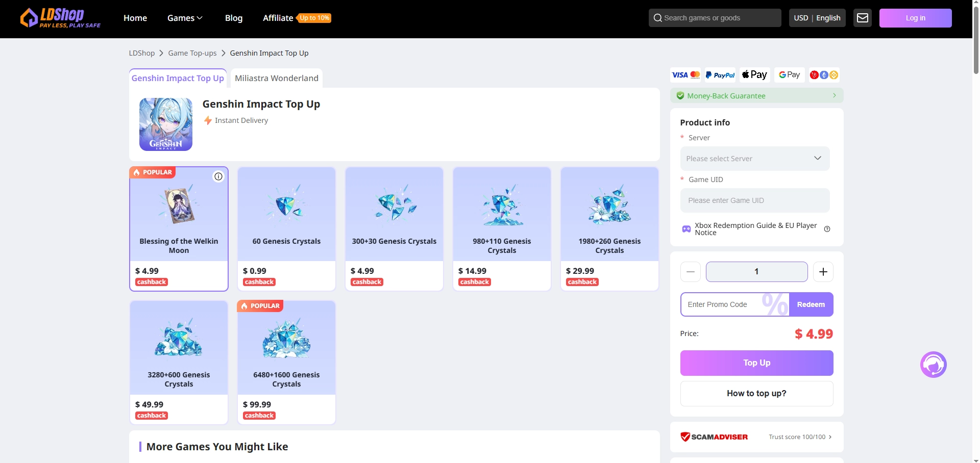
Task: Click the crypto payment icons
Action: [824, 75]
